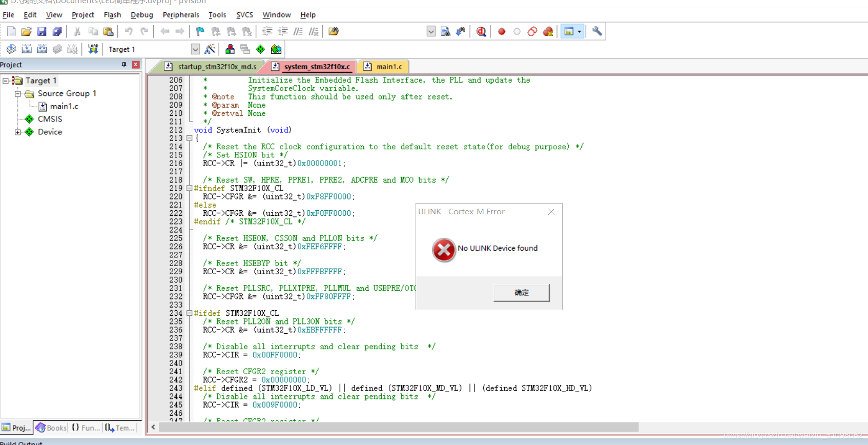This screenshot has width=868, height=445.
Task: Open the Configuration wrench icon
Action: click(x=597, y=31)
